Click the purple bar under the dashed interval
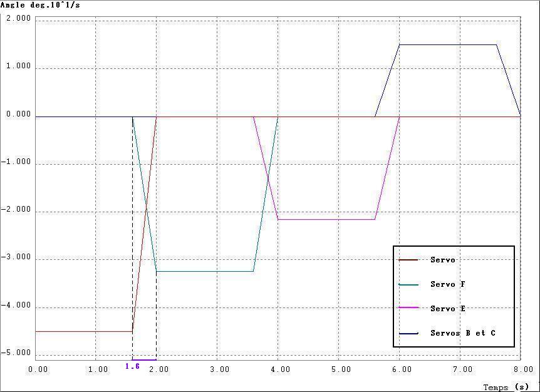 point(144,359)
